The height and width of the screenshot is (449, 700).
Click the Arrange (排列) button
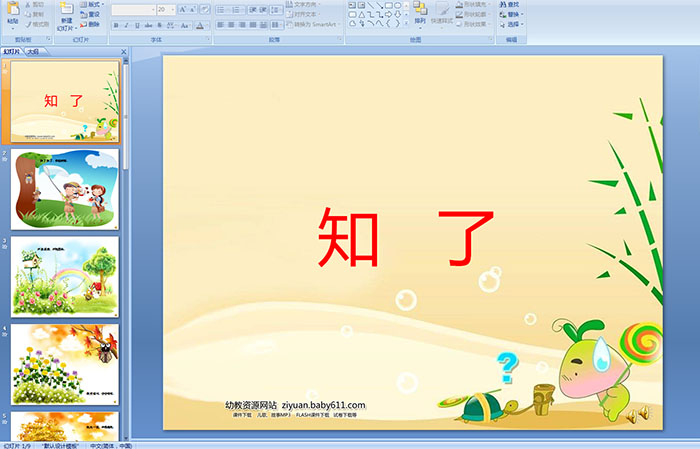420,14
